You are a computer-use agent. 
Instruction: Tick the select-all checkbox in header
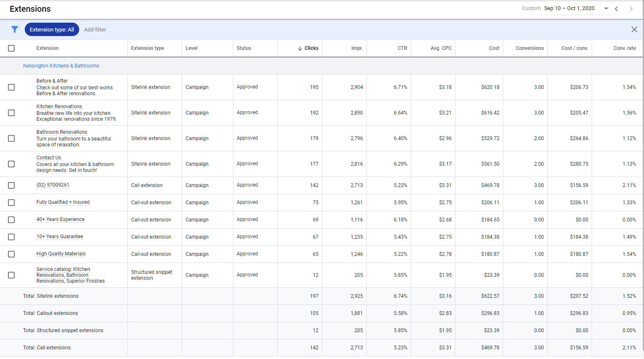click(x=11, y=48)
